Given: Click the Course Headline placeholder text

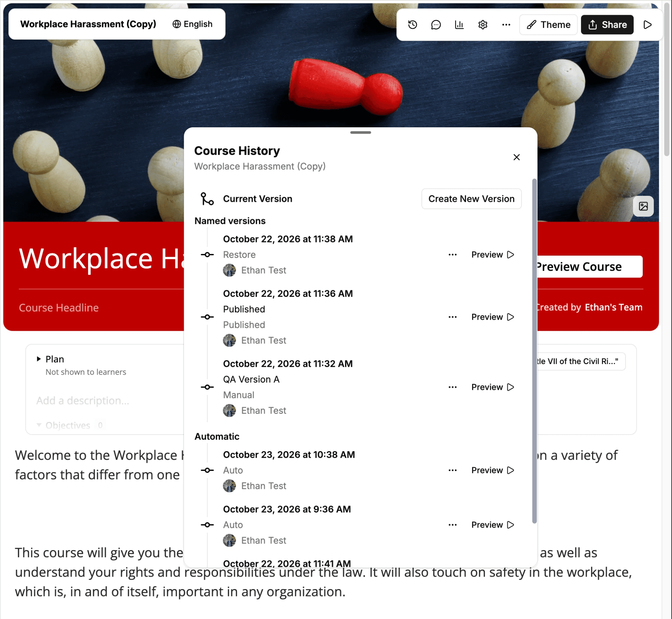Looking at the screenshot, I should [x=59, y=308].
